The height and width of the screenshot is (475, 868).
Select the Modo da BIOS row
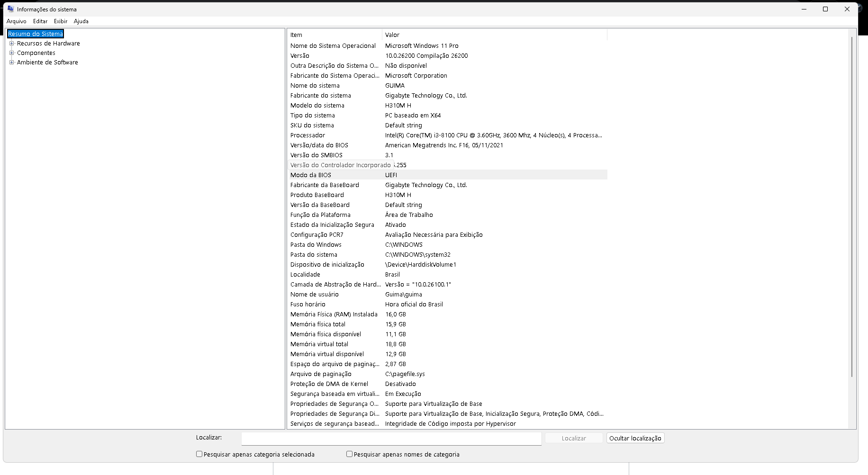point(447,175)
